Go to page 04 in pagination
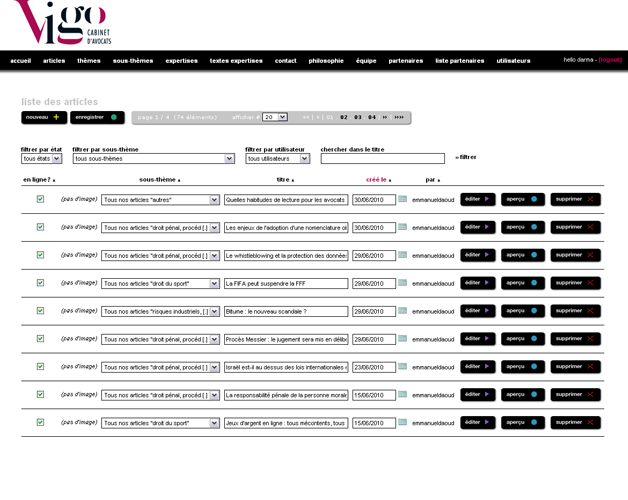Image resolution: width=628 pixels, height=500 pixels. 372,117
